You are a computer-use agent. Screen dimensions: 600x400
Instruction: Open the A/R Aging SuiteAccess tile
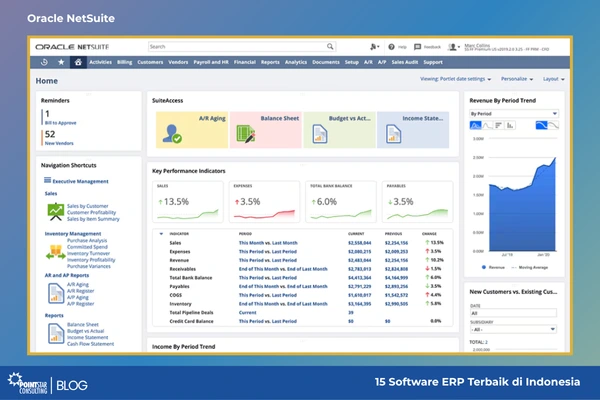192,130
